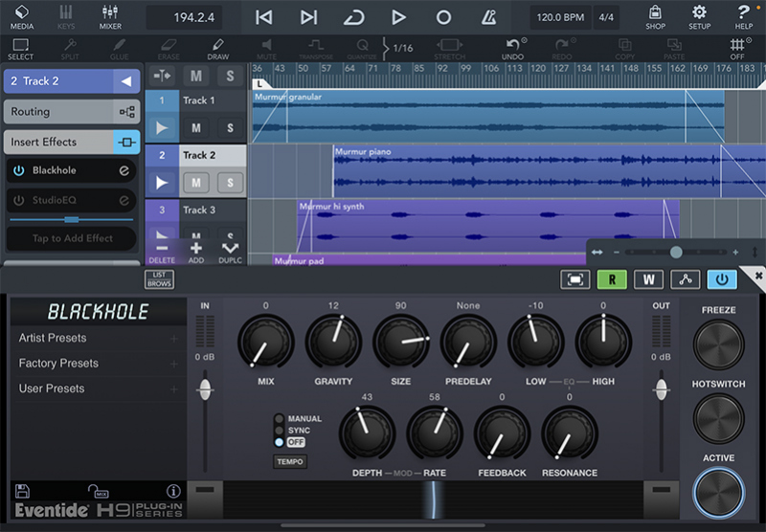766x532 pixels.
Task: Open the Setup gear
Action: [699, 16]
